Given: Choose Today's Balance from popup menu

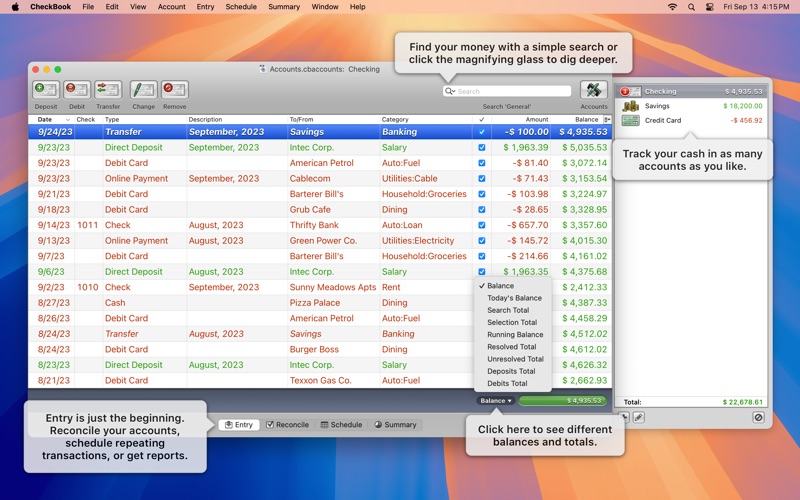Looking at the screenshot, I should pos(514,298).
